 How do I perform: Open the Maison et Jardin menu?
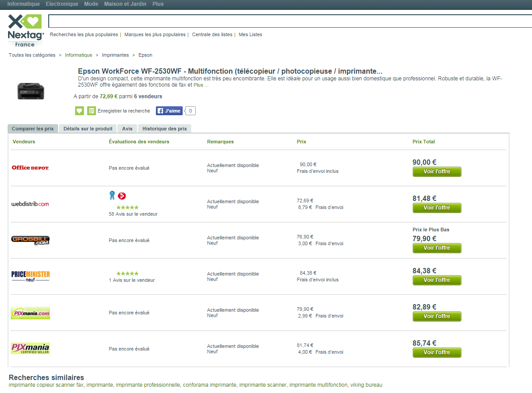(125, 4)
